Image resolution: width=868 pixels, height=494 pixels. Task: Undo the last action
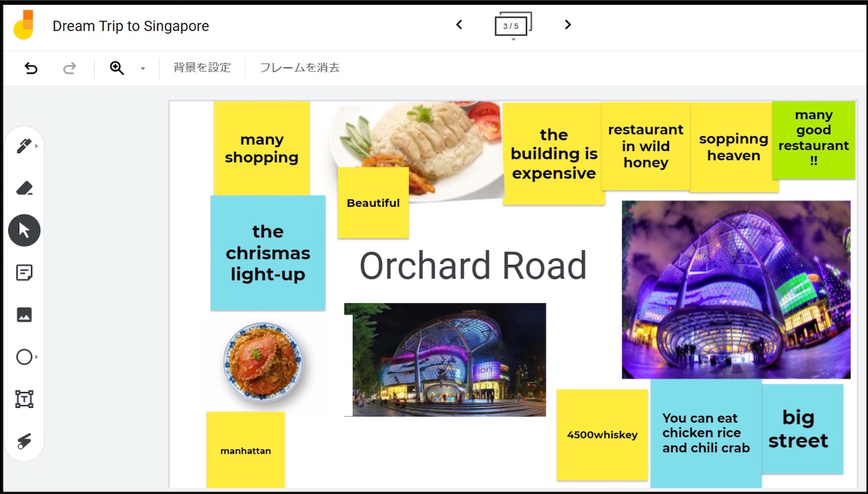pos(31,68)
